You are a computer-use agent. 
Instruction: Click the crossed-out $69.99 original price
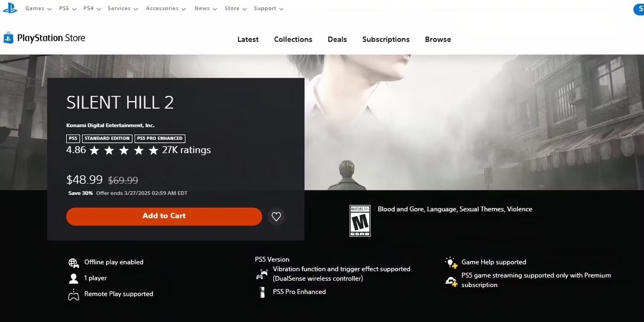click(123, 180)
